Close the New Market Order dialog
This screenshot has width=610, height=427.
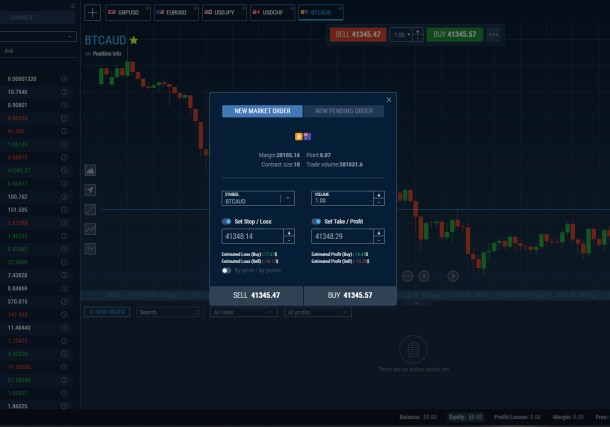[389, 100]
